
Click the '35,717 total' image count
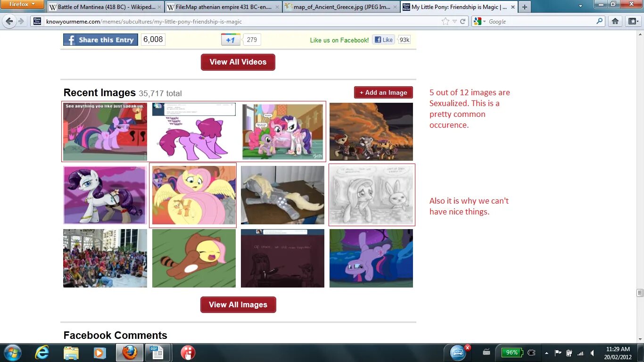pyautogui.click(x=160, y=93)
